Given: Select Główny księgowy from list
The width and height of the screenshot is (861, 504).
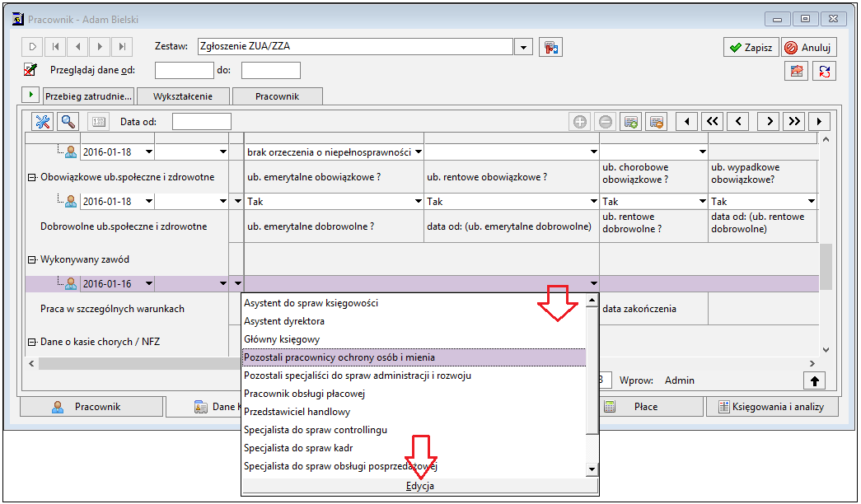Looking at the screenshot, I should point(414,339).
